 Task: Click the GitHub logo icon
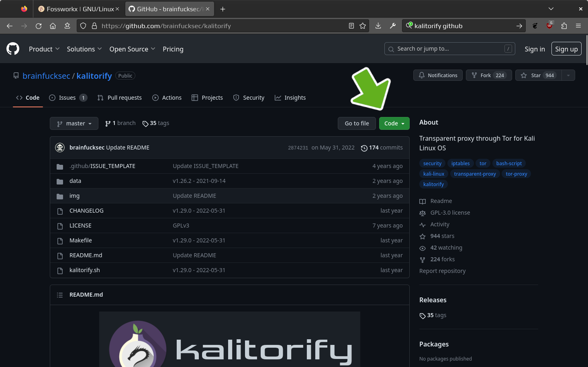(x=13, y=49)
